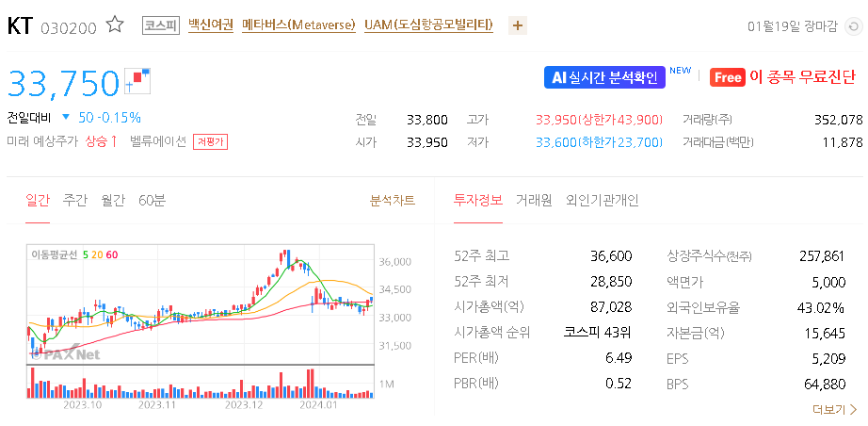868x426 pixels.
Task: Click the 코스피 market badge
Action: pyautogui.click(x=161, y=25)
